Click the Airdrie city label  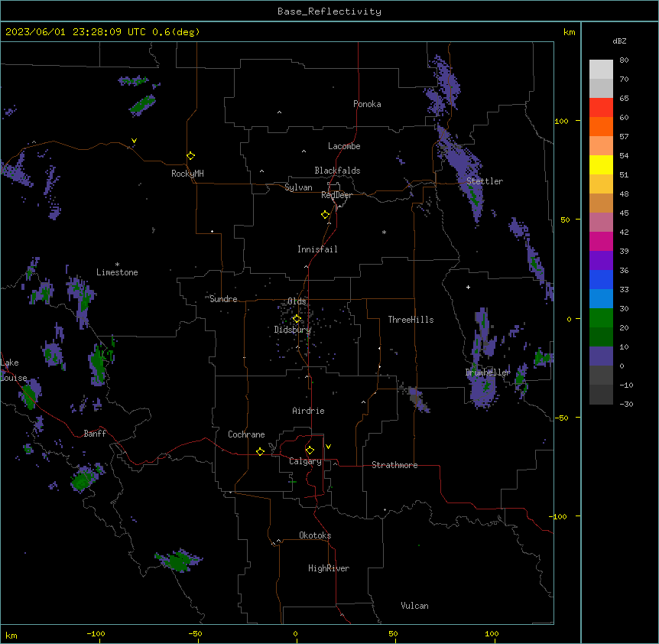pos(309,411)
